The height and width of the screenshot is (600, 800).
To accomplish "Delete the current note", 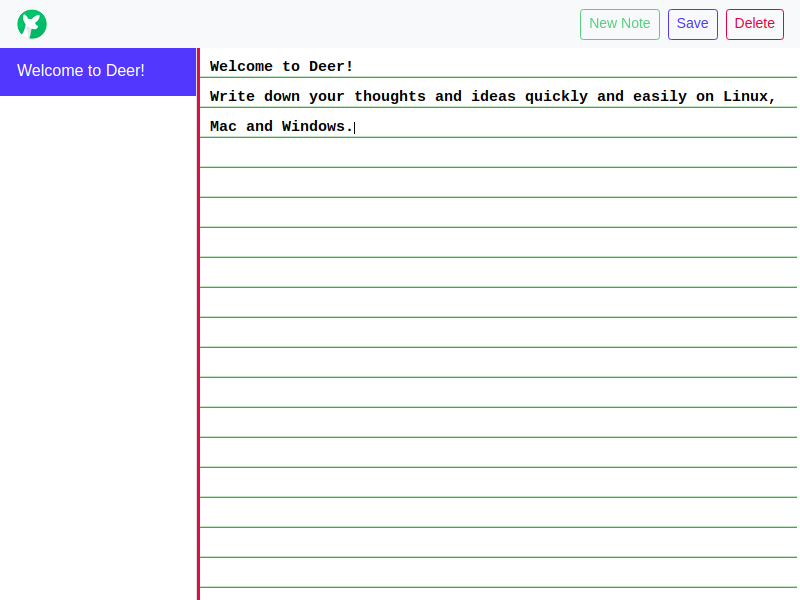I will point(755,24).
